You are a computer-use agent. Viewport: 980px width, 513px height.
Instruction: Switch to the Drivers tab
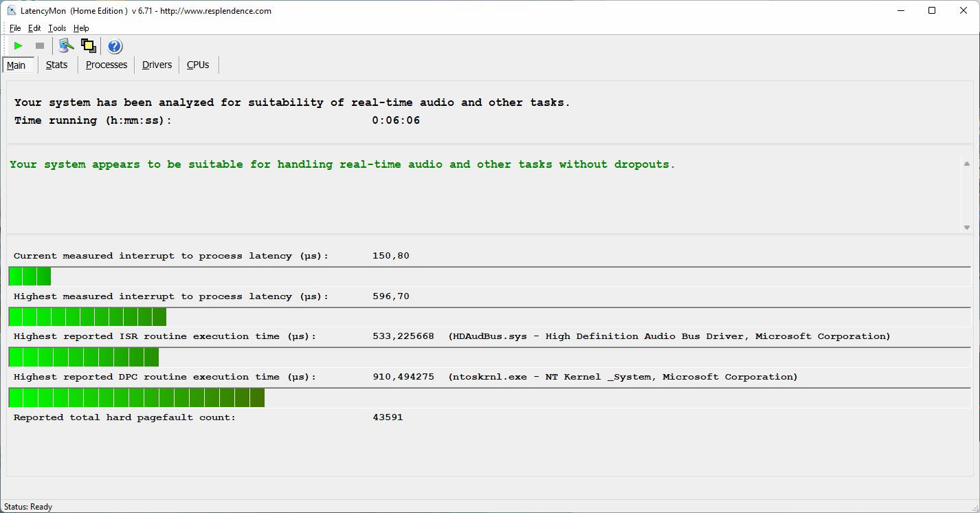pyautogui.click(x=157, y=65)
